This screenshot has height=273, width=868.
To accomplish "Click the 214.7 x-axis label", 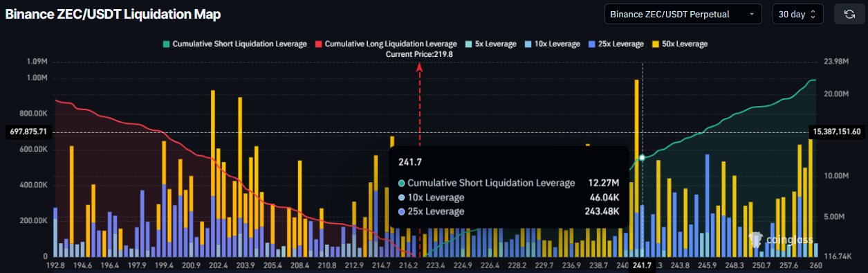I will tap(381, 265).
